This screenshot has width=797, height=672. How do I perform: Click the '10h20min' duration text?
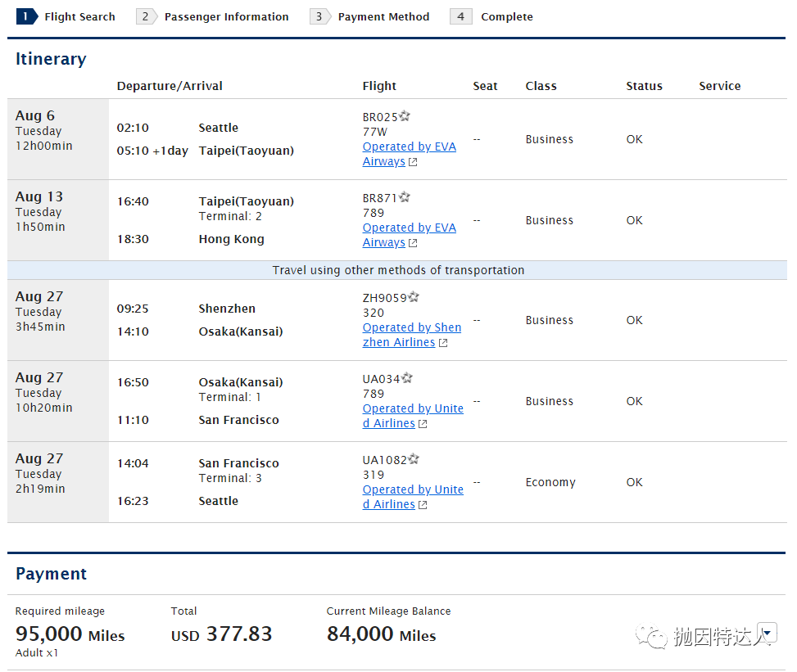[x=43, y=408]
